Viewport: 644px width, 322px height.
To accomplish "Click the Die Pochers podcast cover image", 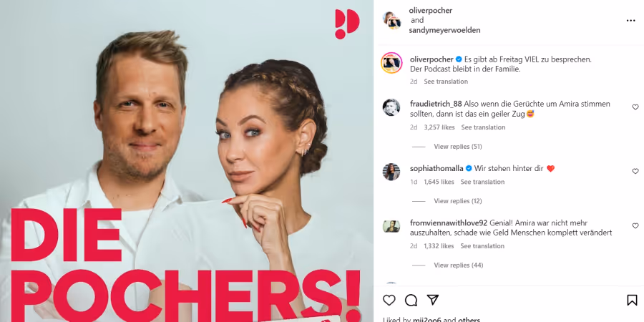I will pyautogui.click(x=187, y=161).
